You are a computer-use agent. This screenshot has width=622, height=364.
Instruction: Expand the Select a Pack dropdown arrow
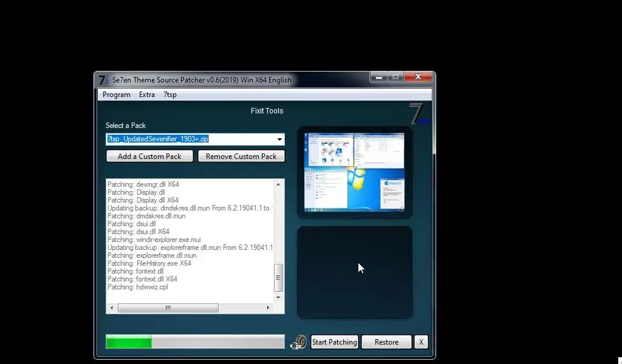pyautogui.click(x=279, y=140)
